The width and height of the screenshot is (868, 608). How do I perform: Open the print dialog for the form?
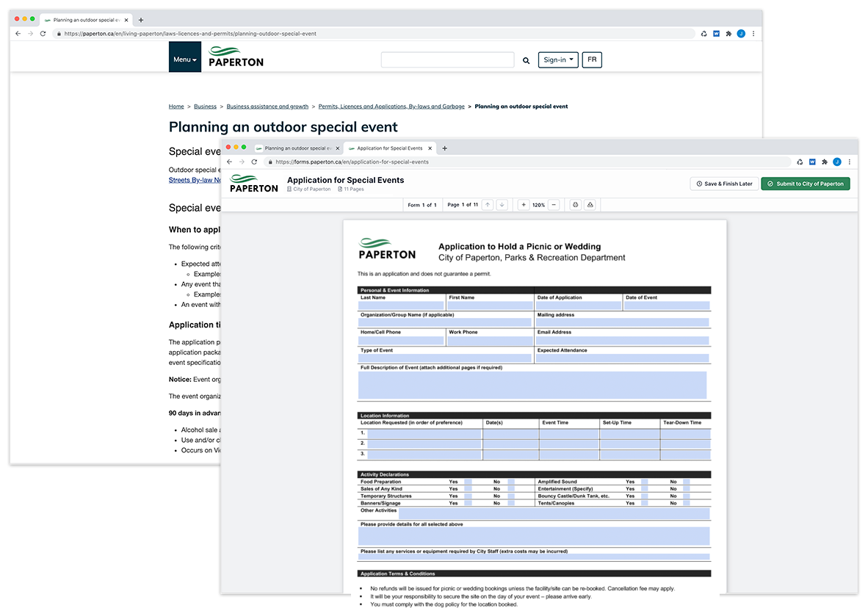(x=575, y=205)
